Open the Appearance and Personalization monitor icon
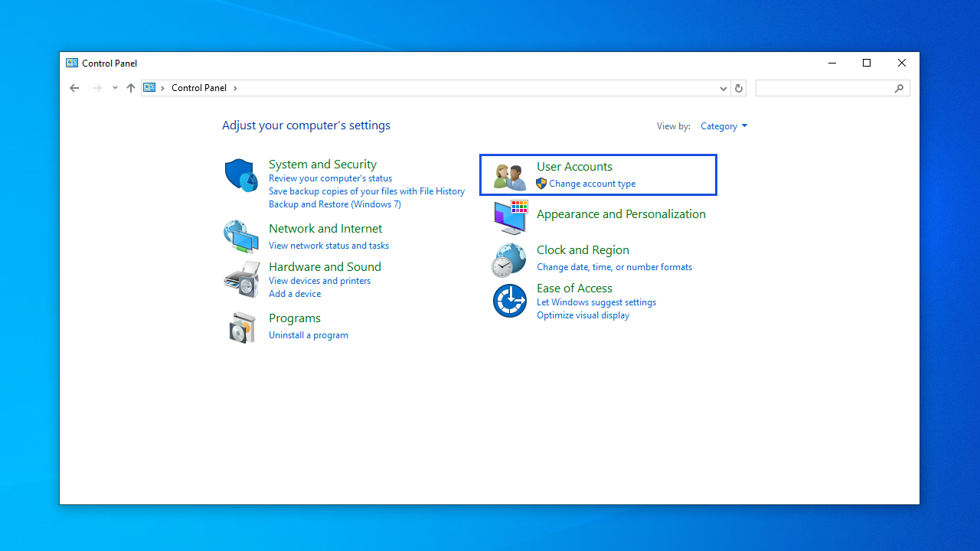 [x=511, y=217]
